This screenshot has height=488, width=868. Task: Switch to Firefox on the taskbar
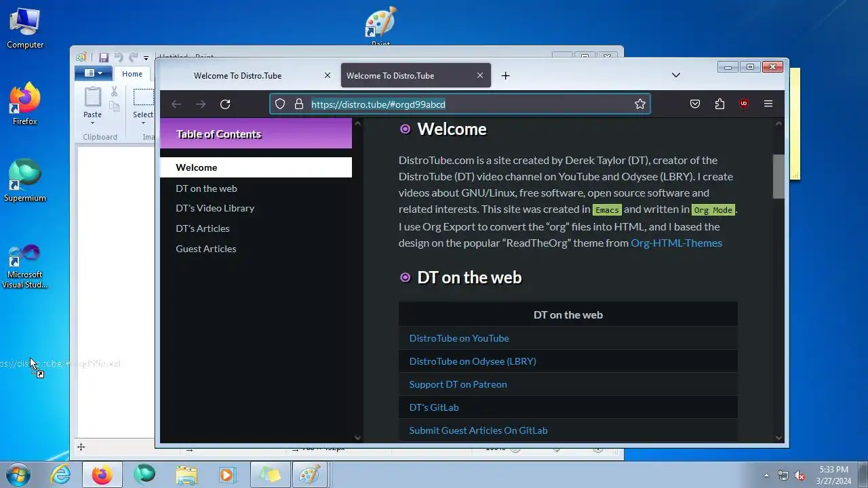coord(102,474)
